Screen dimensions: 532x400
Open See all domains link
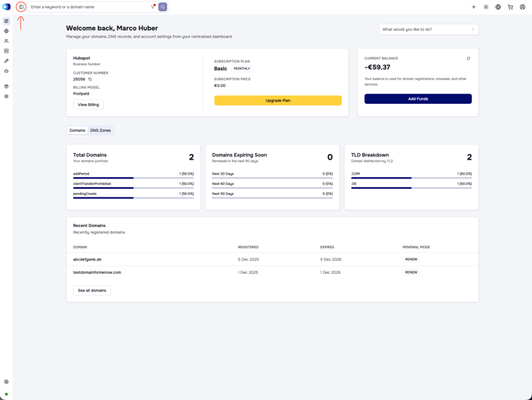coord(92,290)
